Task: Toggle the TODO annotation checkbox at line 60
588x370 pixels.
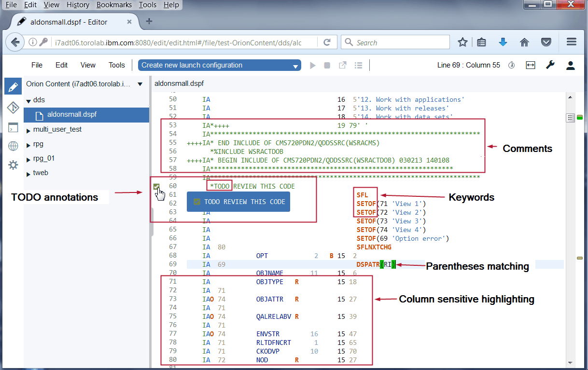Action: pyautogui.click(x=156, y=187)
